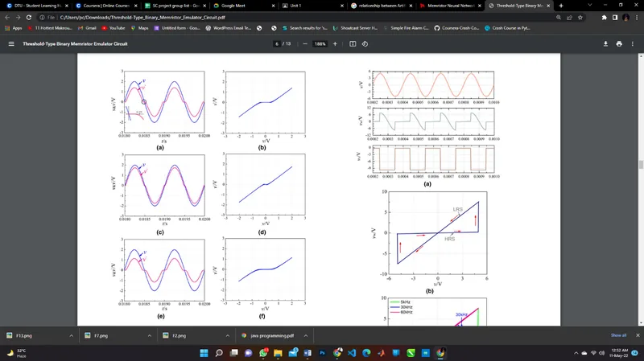Switch to Unit 1 tab

tap(312, 6)
